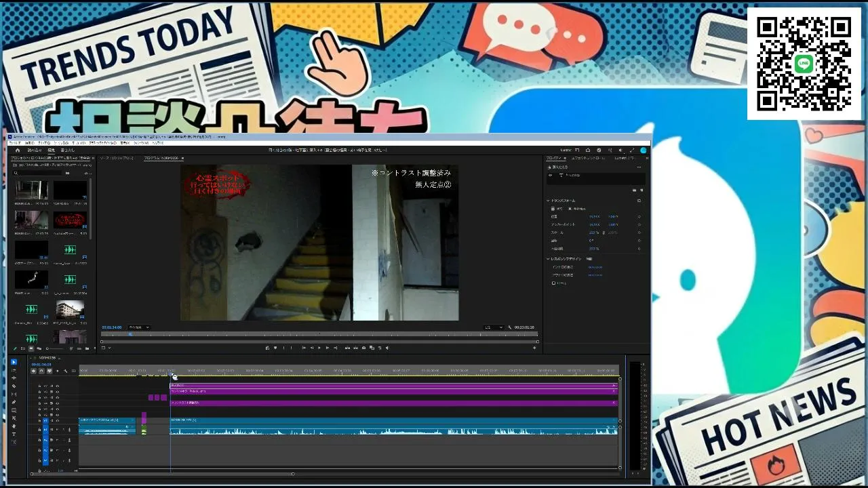Open the Home screen icon
The width and height of the screenshot is (868, 488).
coord(18,150)
